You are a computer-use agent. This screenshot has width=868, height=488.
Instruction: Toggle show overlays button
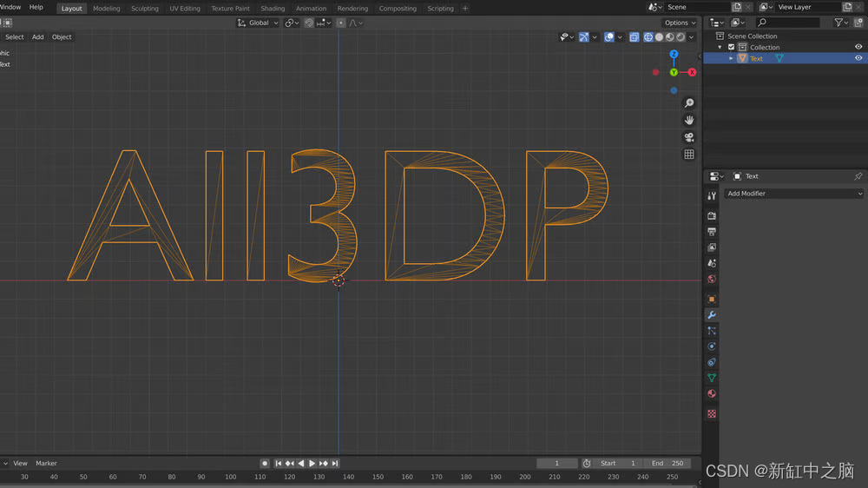click(x=609, y=37)
